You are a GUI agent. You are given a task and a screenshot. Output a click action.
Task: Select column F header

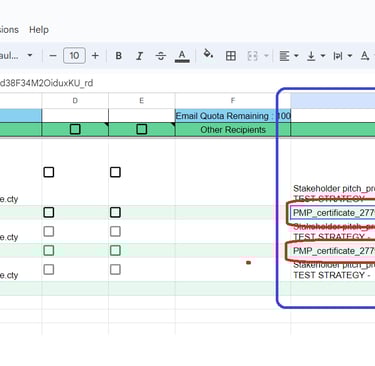233,101
